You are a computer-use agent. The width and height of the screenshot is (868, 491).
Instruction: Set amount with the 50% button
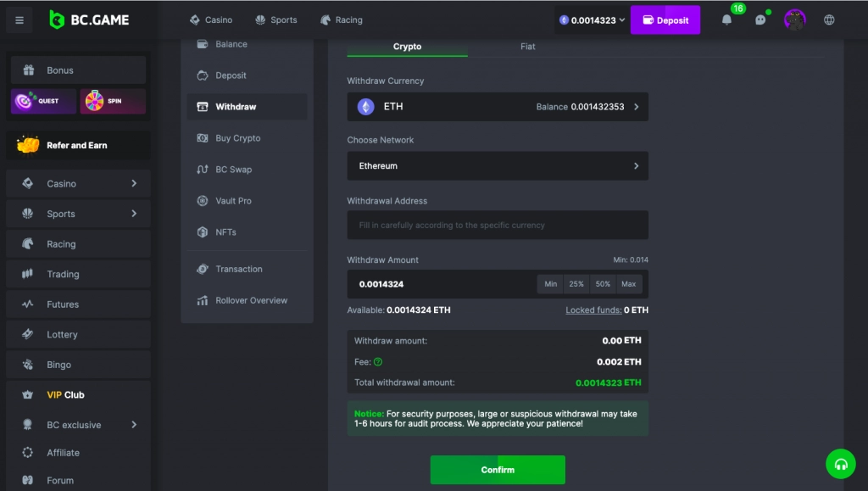(603, 284)
